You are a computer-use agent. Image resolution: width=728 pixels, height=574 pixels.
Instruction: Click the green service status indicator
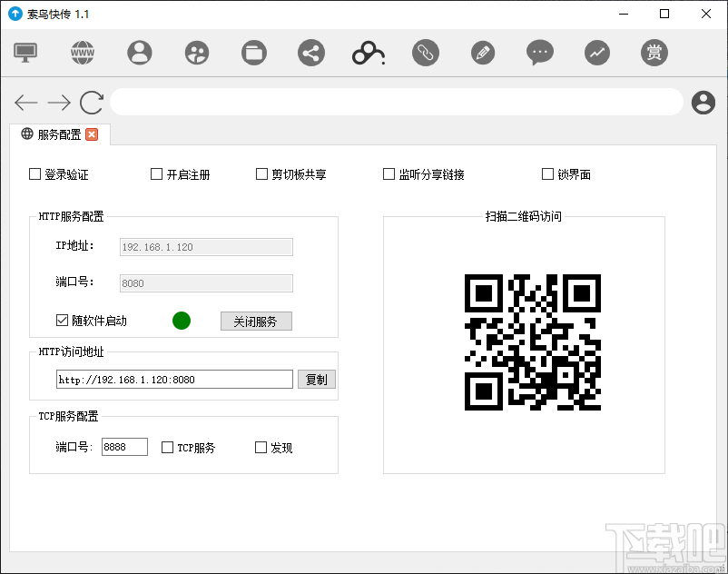click(182, 321)
